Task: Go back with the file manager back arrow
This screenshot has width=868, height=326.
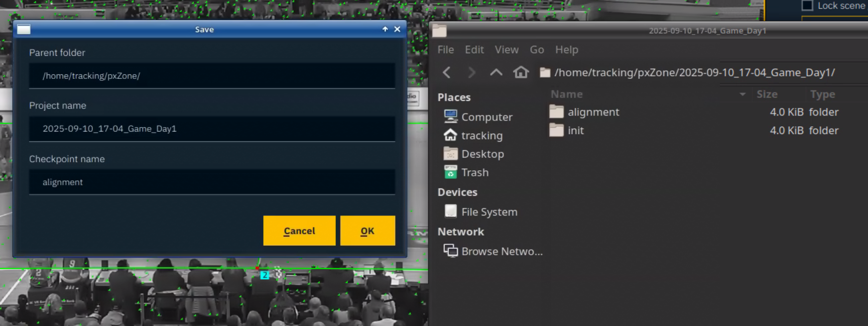Action: tap(446, 73)
